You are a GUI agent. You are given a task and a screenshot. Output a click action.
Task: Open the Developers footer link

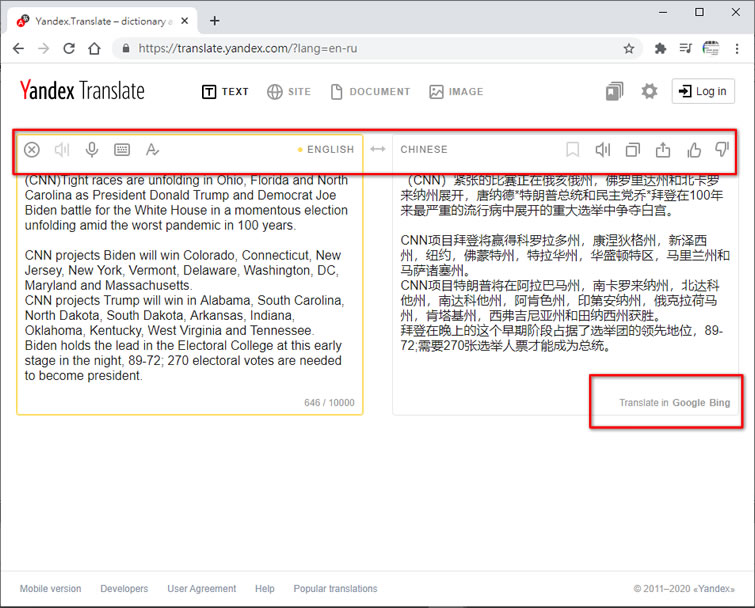[124, 588]
